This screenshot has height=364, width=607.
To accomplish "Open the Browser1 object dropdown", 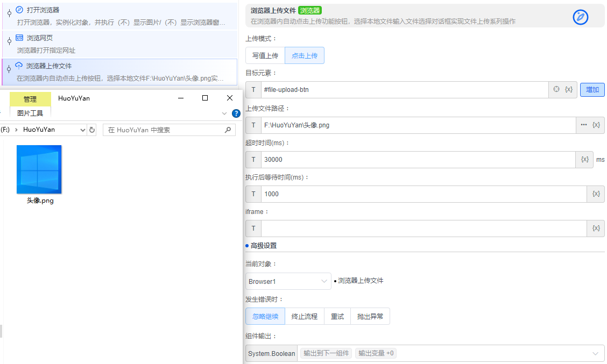I will 288,281.
